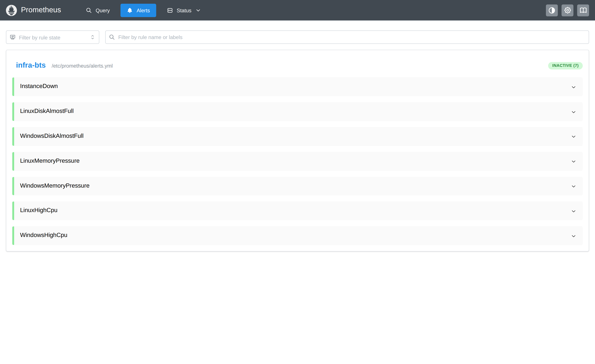
Task: Click the Prometheus title text
Action: (x=41, y=10)
